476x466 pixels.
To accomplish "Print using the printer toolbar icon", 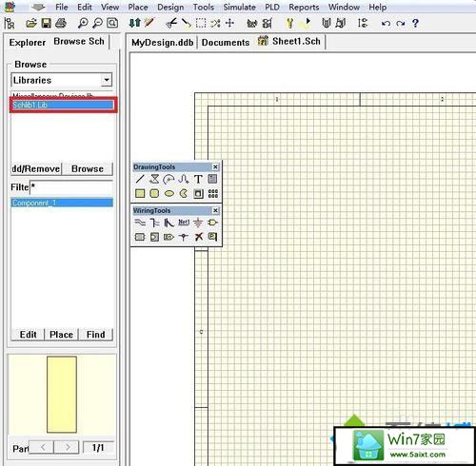I will coord(61,23).
